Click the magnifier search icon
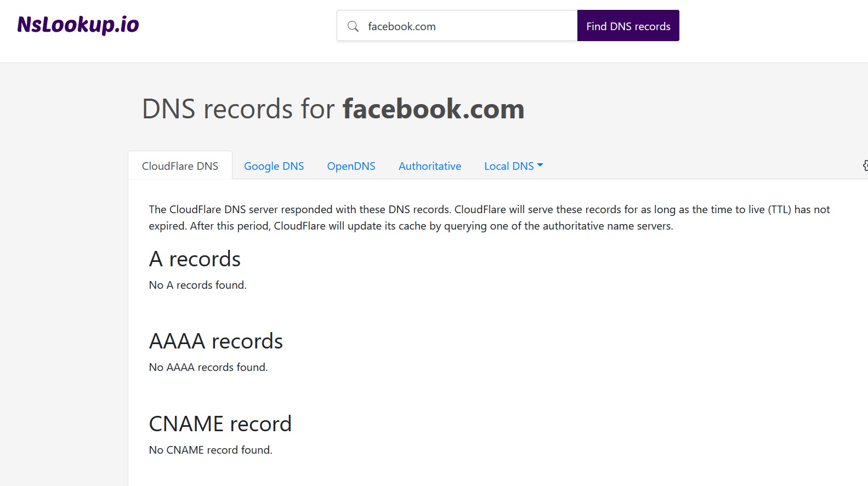The image size is (868, 486). (x=353, y=26)
